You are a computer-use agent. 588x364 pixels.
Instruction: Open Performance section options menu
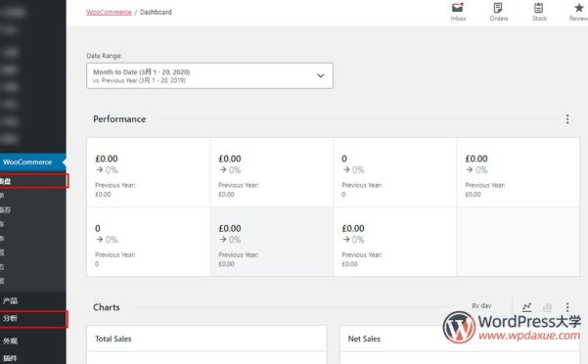pos(567,119)
